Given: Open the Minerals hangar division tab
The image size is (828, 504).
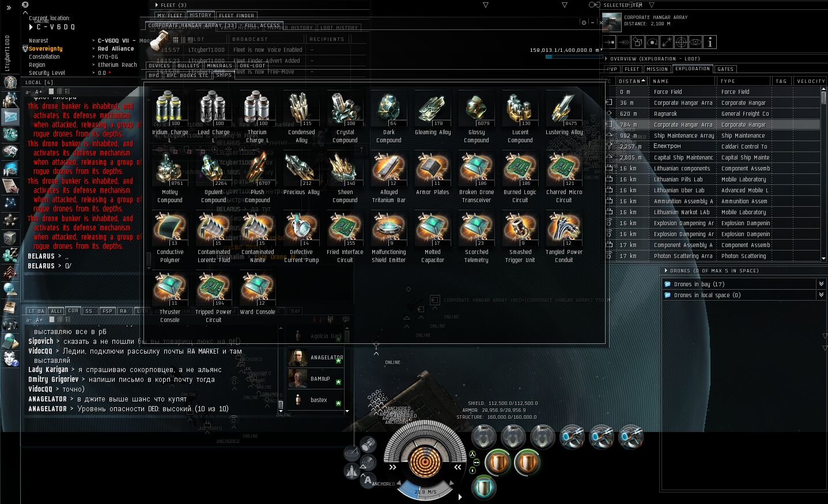Looking at the screenshot, I should (220, 66).
